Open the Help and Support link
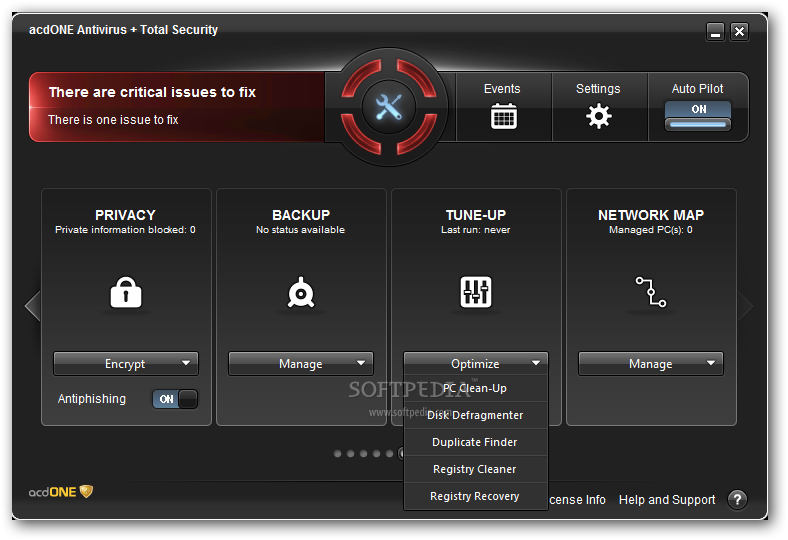The image size is (788, 540). 667,500
